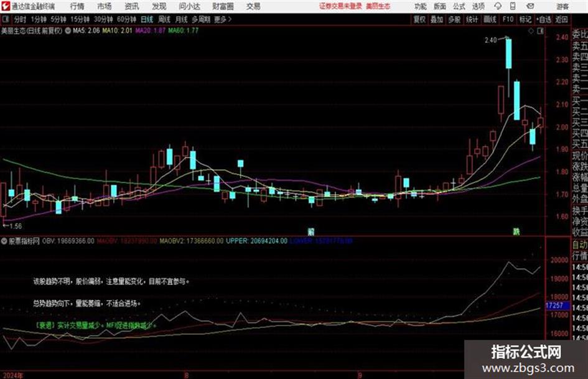Click the 1.56 low price marker

click(16, 226)
